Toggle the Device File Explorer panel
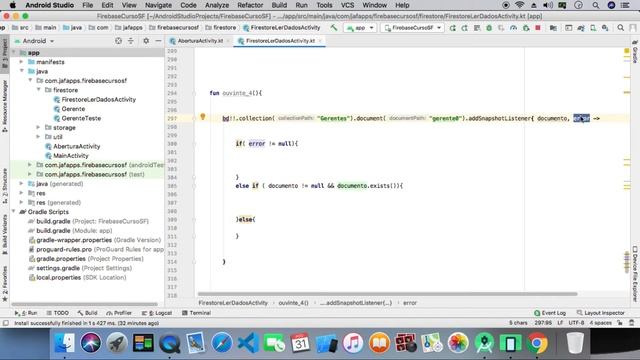640x360 pixels. click(x=635, y=273)
